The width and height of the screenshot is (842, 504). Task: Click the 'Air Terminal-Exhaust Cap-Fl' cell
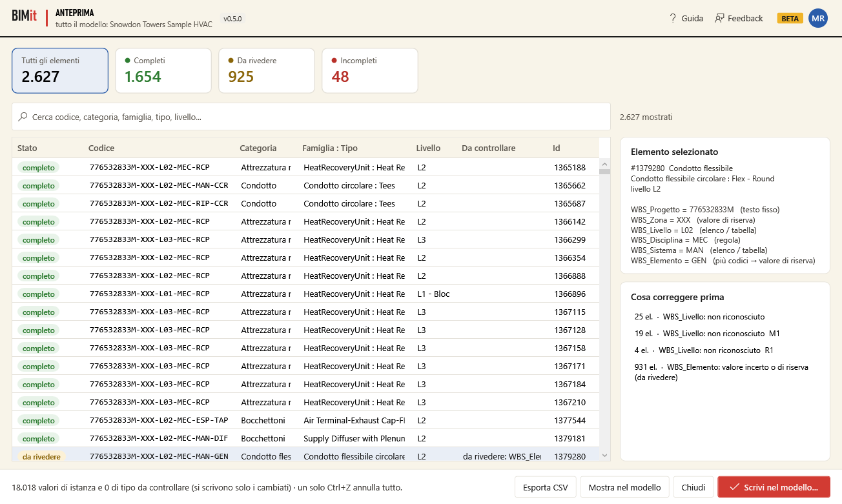[354, 420]
